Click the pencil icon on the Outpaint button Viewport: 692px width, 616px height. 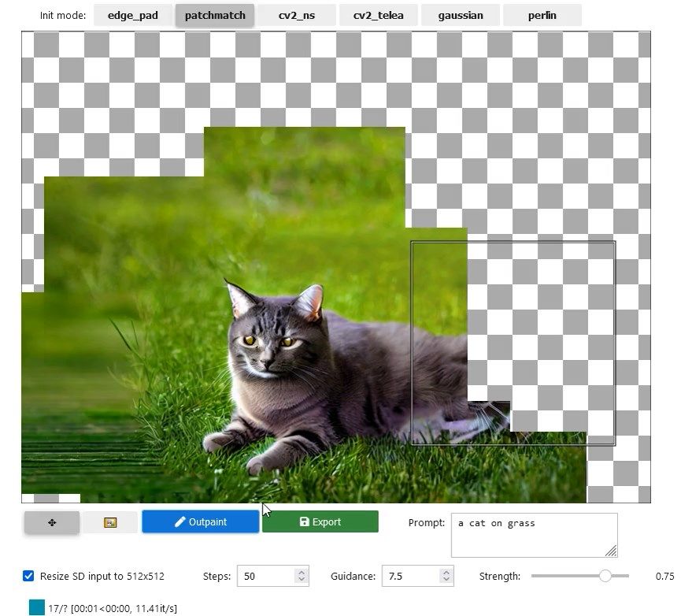coord(179,521)
